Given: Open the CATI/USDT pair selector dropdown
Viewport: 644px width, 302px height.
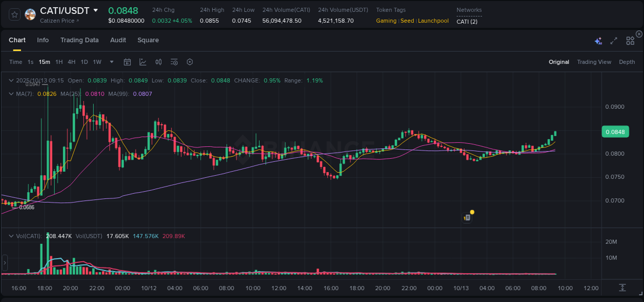Looking at the screenshot, I should [x=96, y=10].
